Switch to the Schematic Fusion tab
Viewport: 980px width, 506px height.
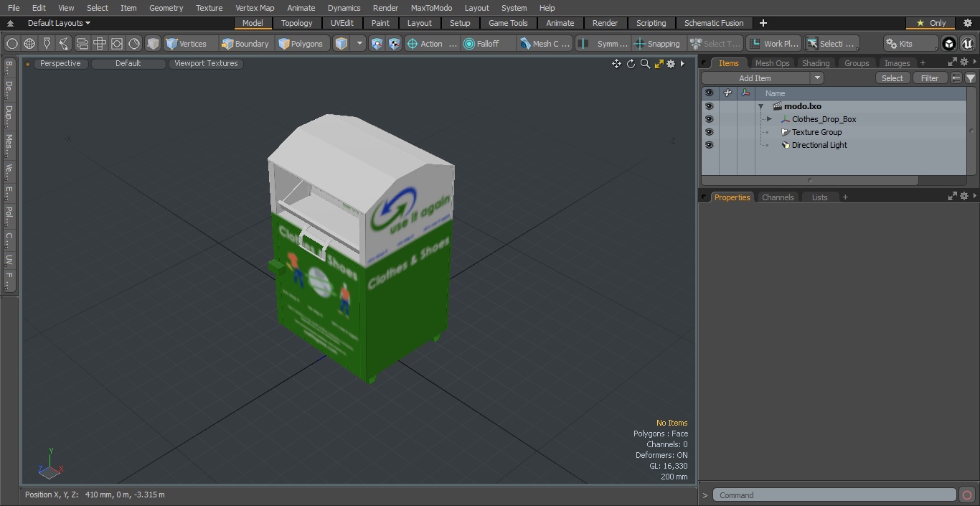tap(714, 23)
